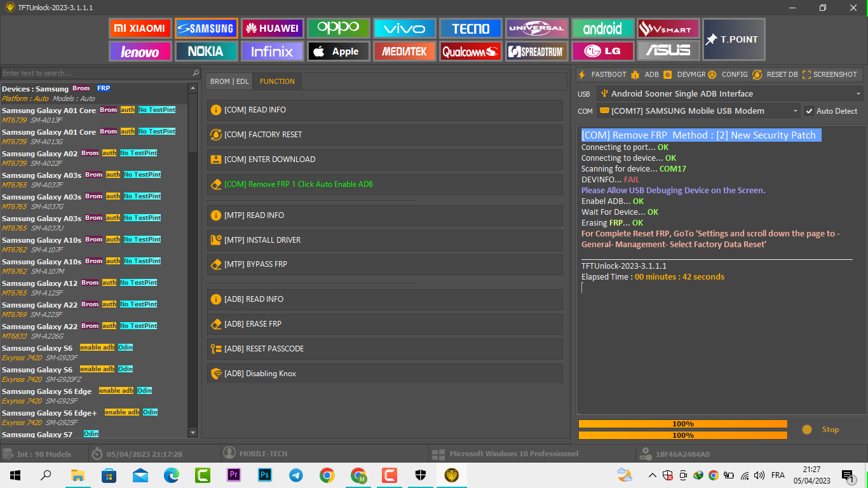Open Premiere Pro from the taskbar
Viewport: 868px width, 488px height.
click(234, 475)
